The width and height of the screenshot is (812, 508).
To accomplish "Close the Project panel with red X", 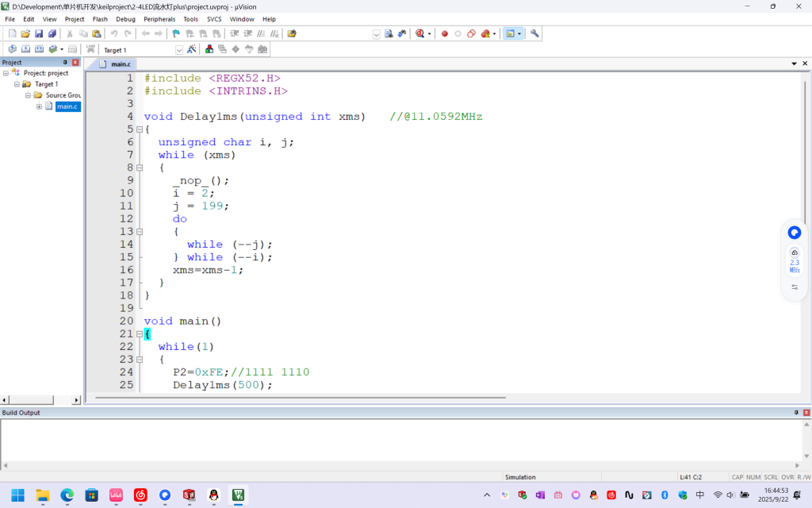I will tap(75, 62).
